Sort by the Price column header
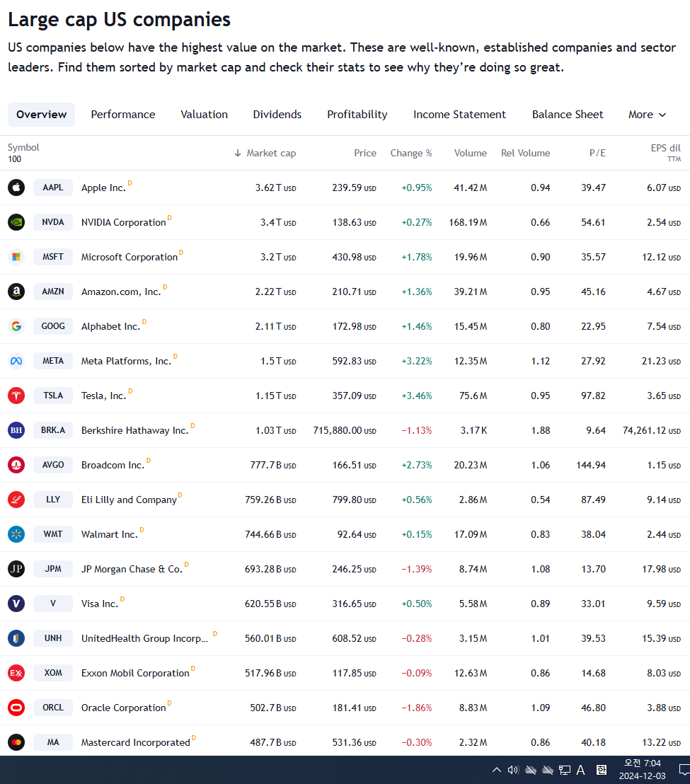 [x=365, y=153]
